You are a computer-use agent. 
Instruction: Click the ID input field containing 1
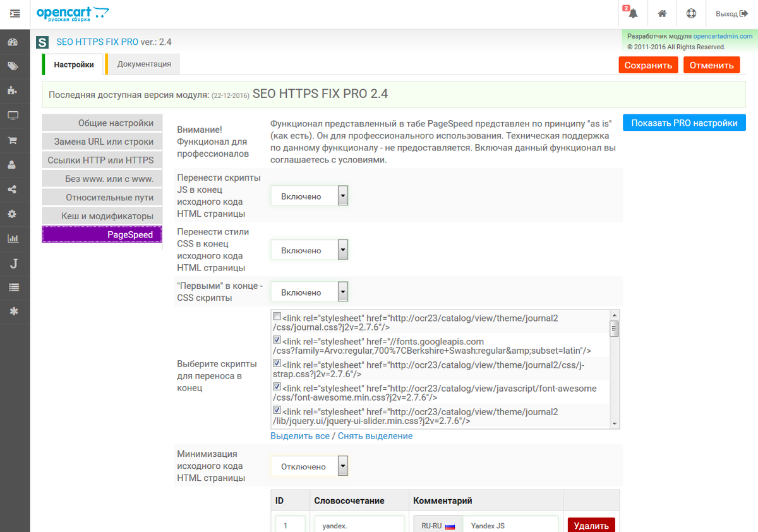pyautogui.click(x=291, y=524)
